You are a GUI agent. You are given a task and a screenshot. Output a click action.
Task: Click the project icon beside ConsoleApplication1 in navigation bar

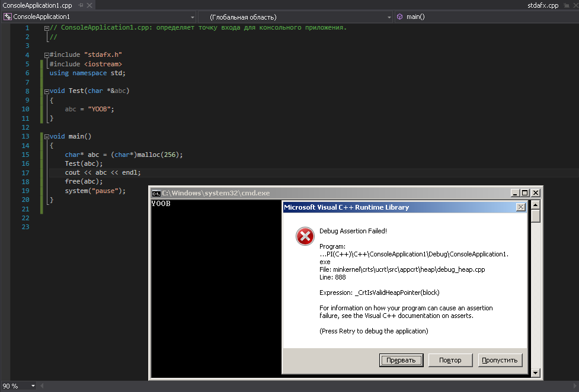click(x=7, y=17)
